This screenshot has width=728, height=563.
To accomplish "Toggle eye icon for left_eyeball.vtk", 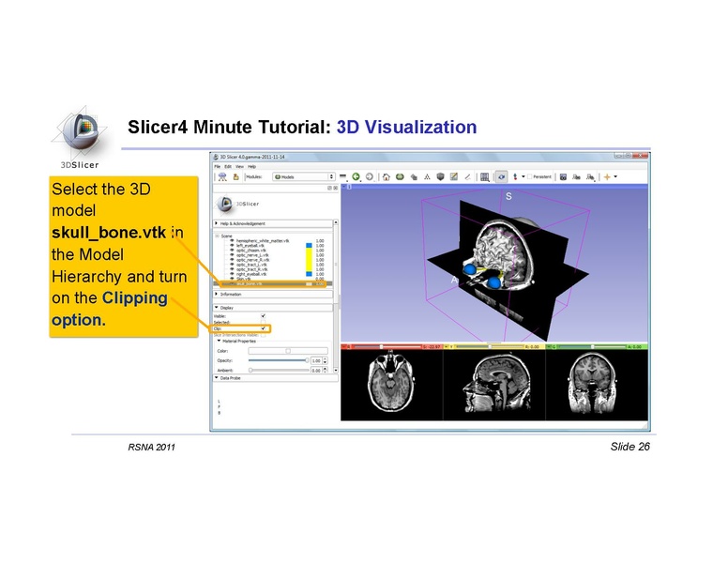I will 232,245.
